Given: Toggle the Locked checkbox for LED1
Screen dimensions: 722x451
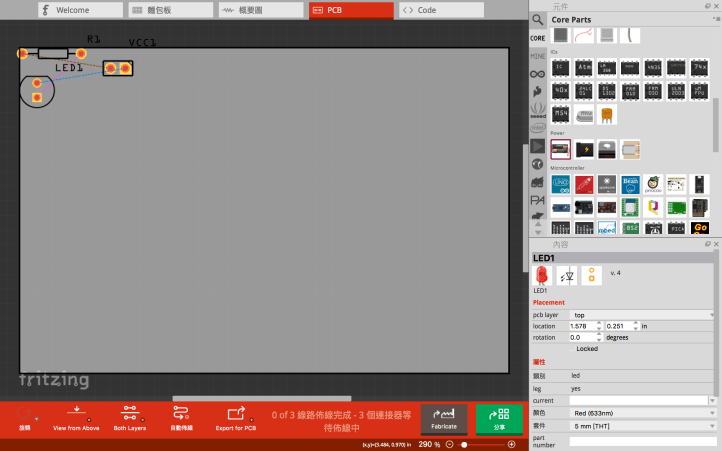Looking at the screenshot, I should click(573, 349).
